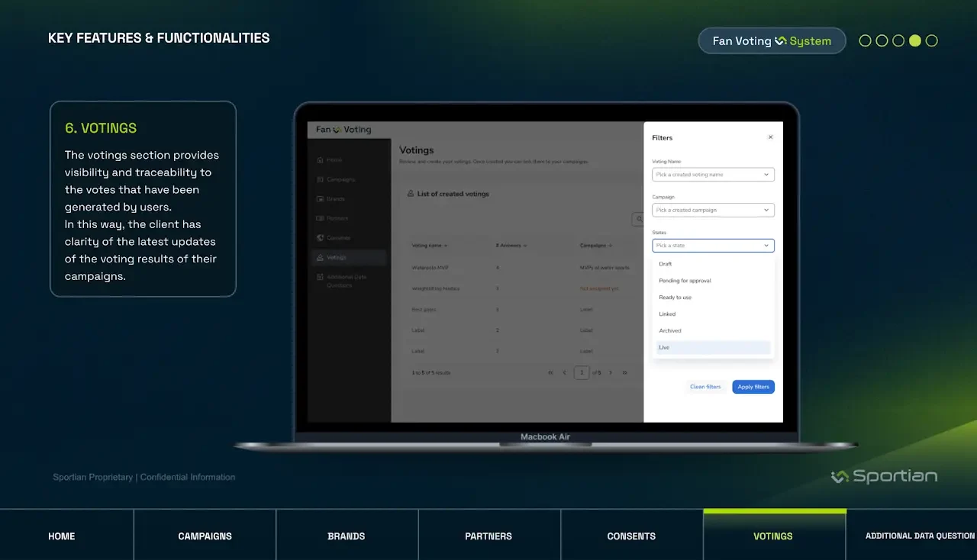
Task: Select the first slide indicator dot
Action: (x=865, y=41)
